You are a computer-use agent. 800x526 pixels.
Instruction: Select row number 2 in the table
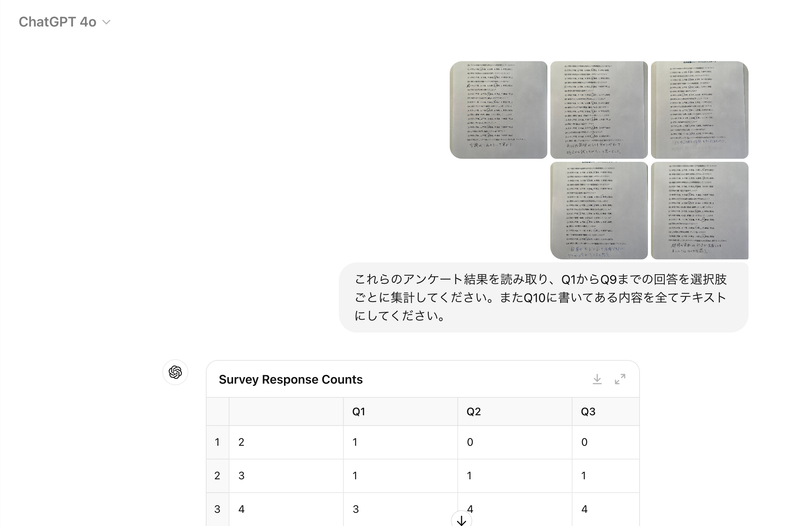pos(217,476)
